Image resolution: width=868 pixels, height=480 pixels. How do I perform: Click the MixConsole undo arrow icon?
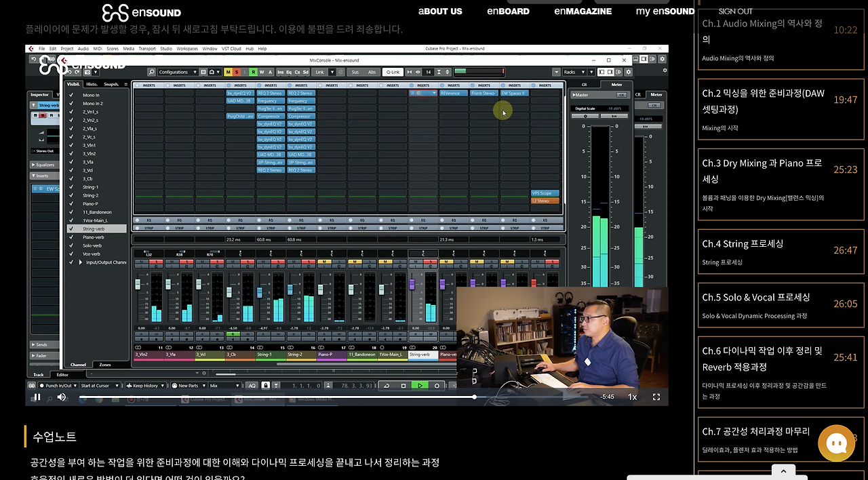pyautogui.click(x=69, y=72)
